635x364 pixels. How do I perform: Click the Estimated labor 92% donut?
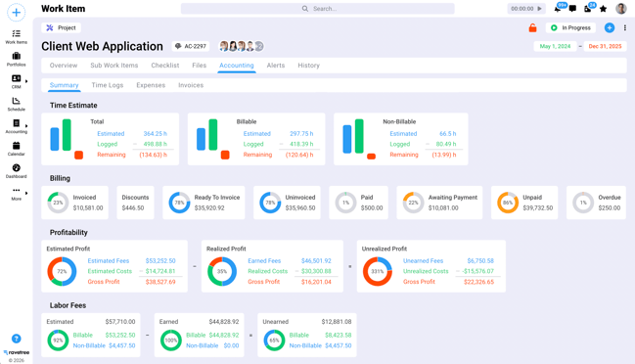coord(58,341)
